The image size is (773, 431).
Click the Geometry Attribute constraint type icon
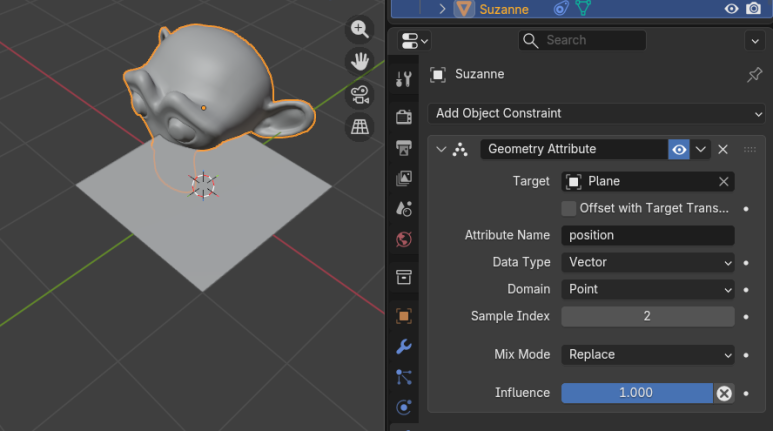pos(460,149)
